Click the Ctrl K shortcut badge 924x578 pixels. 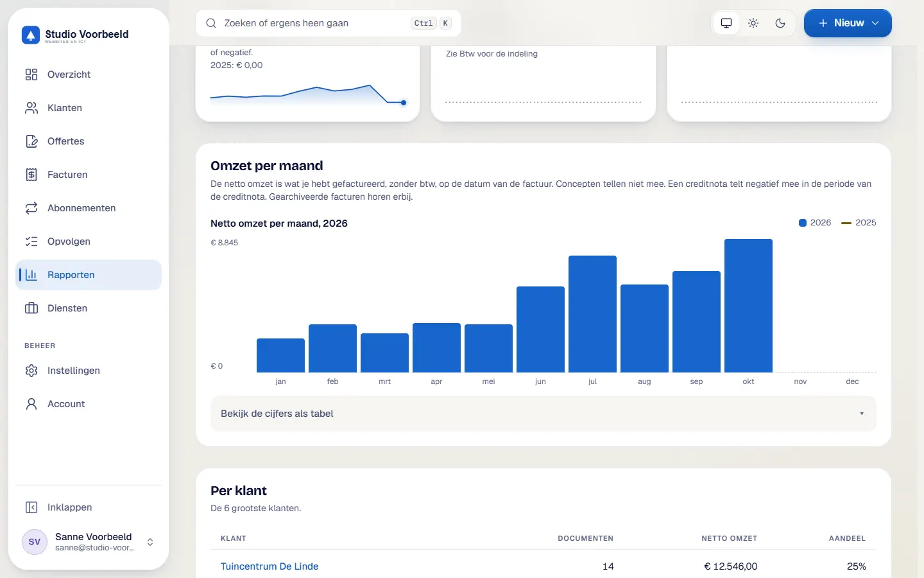pos(431,23)
